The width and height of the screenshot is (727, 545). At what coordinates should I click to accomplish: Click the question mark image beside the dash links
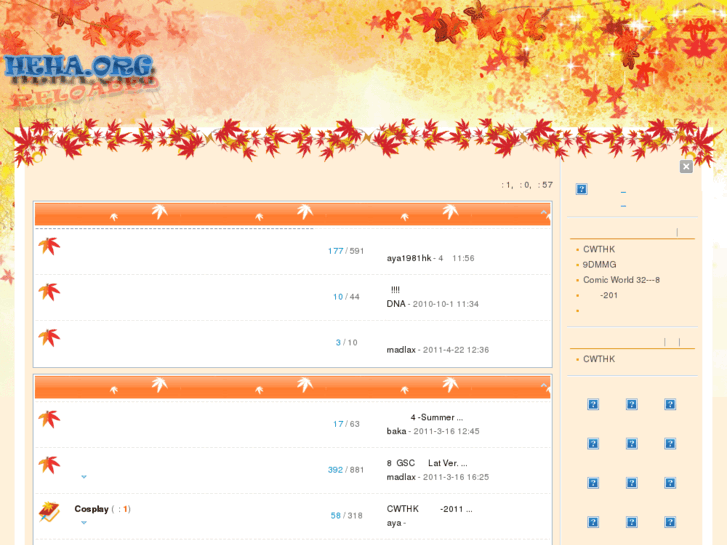tap(581, 189)
